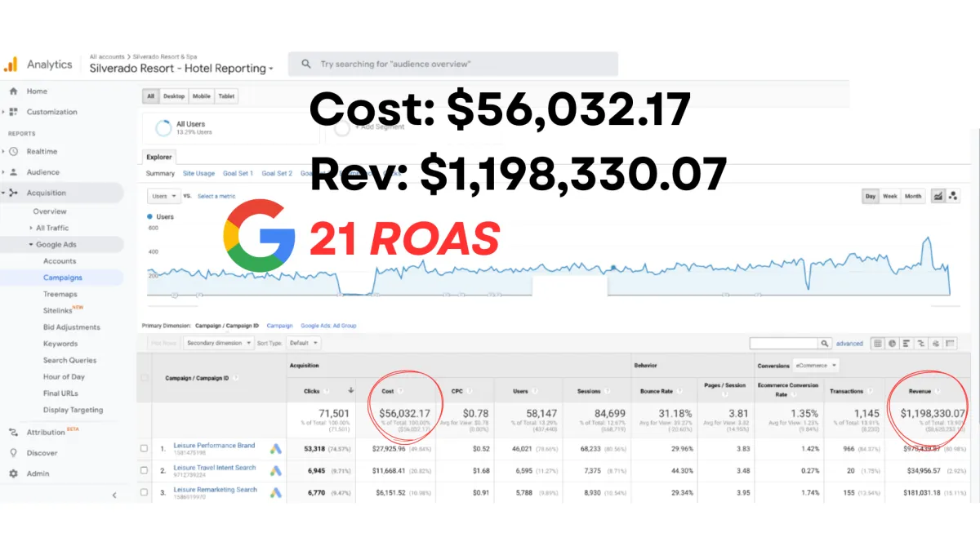Click the advanced filter link
Viewport: 980px width, 551px height.
pyautogui.click(x=849, y=344)
